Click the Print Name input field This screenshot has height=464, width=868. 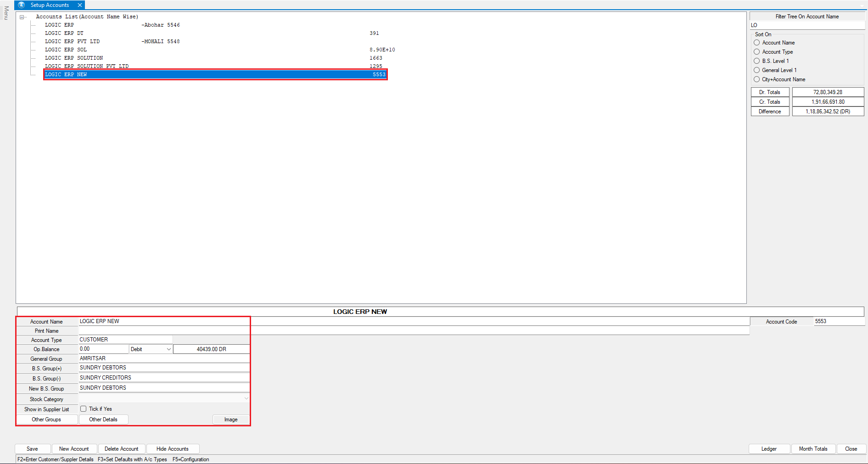click(413, 331)
